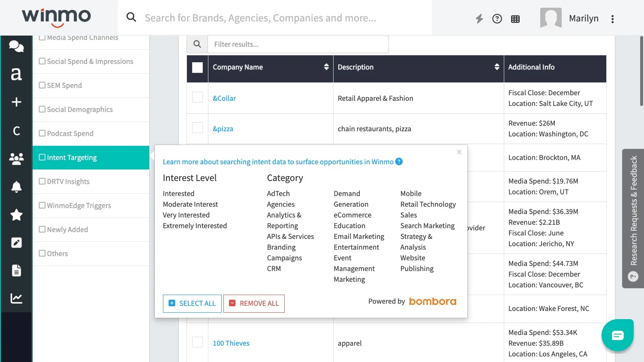Check the &Collar row checkbox

[197, 97]
